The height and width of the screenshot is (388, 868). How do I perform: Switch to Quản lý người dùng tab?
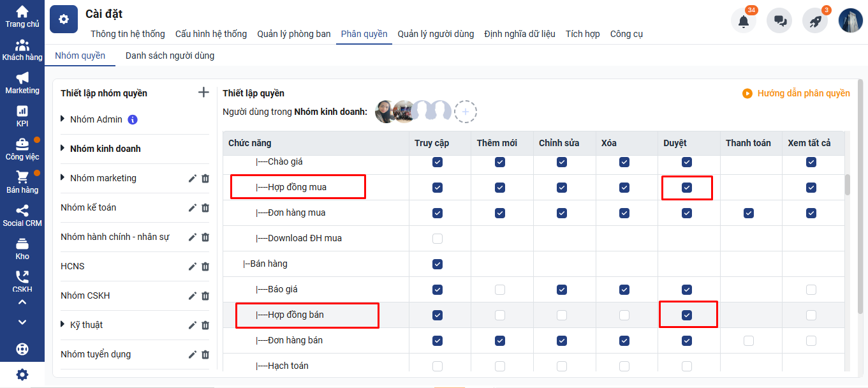436,34
